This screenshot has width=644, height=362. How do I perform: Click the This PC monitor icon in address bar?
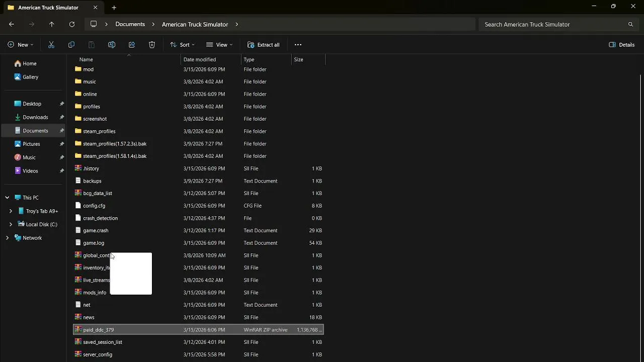pos(94,24)
